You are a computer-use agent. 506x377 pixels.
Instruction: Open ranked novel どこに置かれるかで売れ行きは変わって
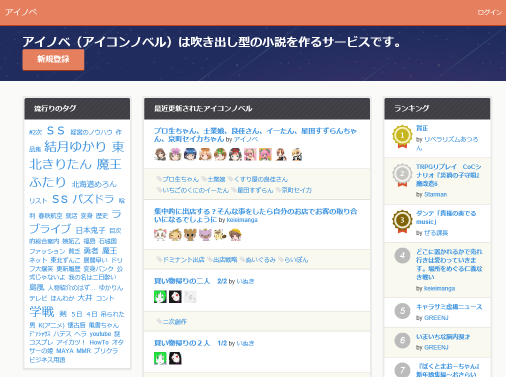(x=449, y=264)
